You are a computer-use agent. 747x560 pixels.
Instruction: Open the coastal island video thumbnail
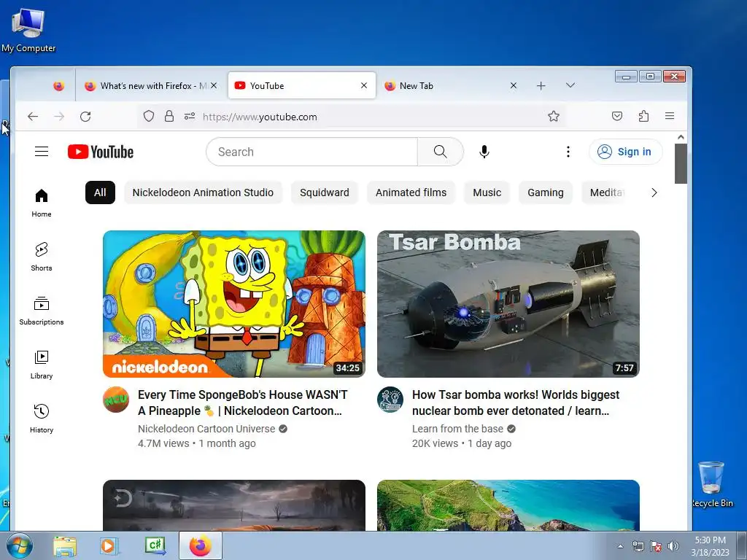click(x=508, y=505)
